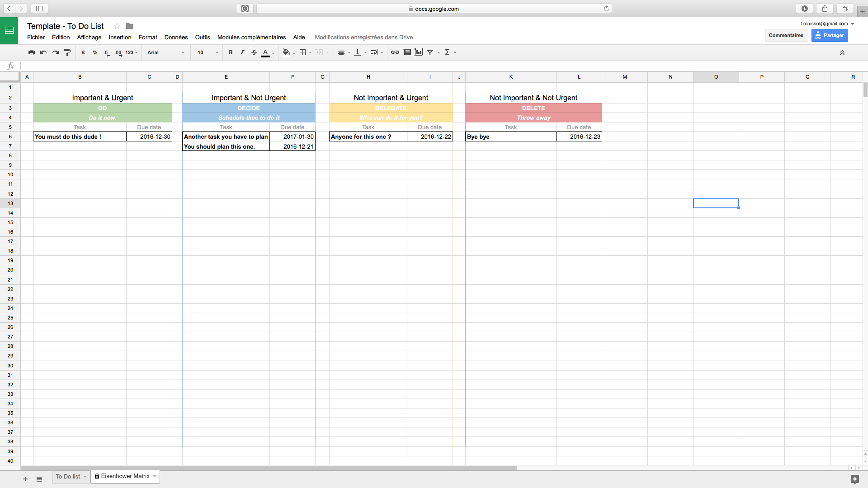The image size is (868, 488).
Task: Open the Arial font dropdown
Action: (x=166, y=52)
